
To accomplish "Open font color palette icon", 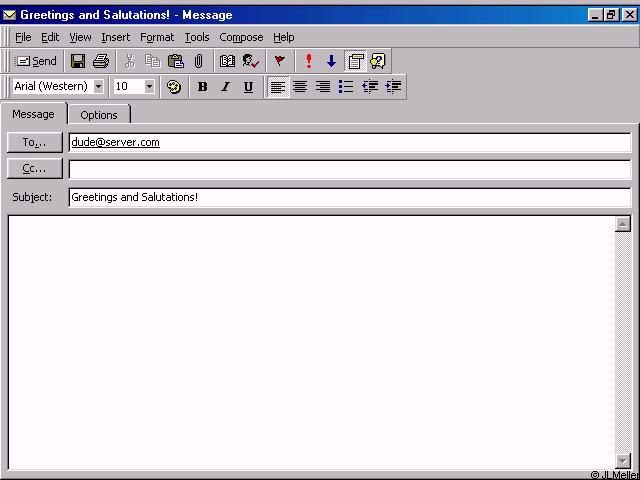I will [x=174, y=87].
